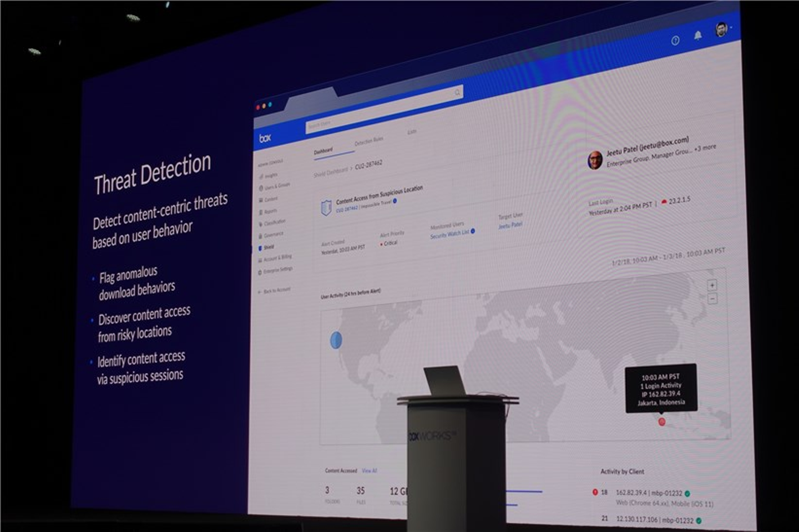Click the Back to Account link
Viewport: 799px width, 532px height.
[x=277, y=291]
